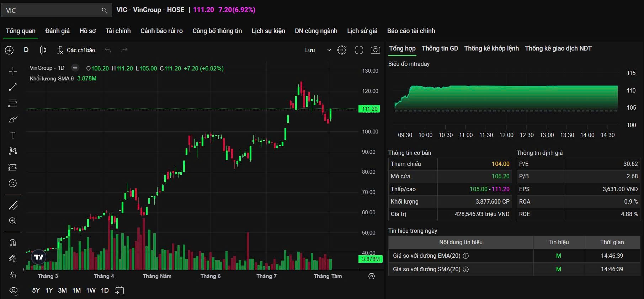
Task: Change the D chart interval
Action: [26, 50]
